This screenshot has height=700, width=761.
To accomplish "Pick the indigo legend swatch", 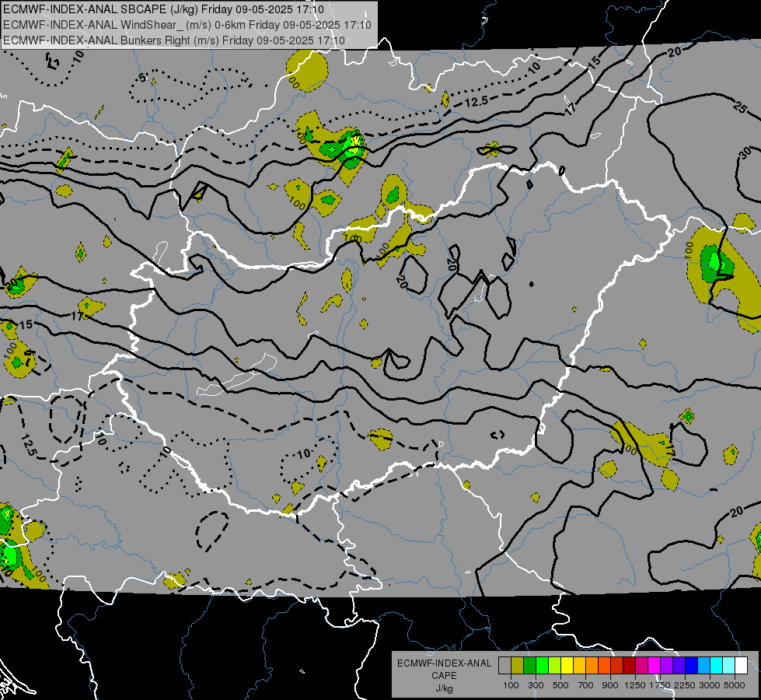I will tap(679, 666).
